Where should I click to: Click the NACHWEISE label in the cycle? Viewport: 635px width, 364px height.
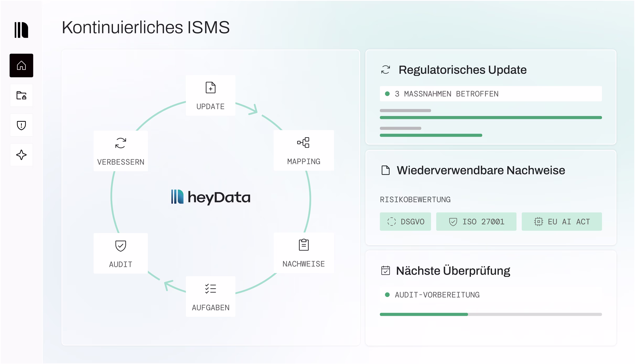[x=304, y=264]
